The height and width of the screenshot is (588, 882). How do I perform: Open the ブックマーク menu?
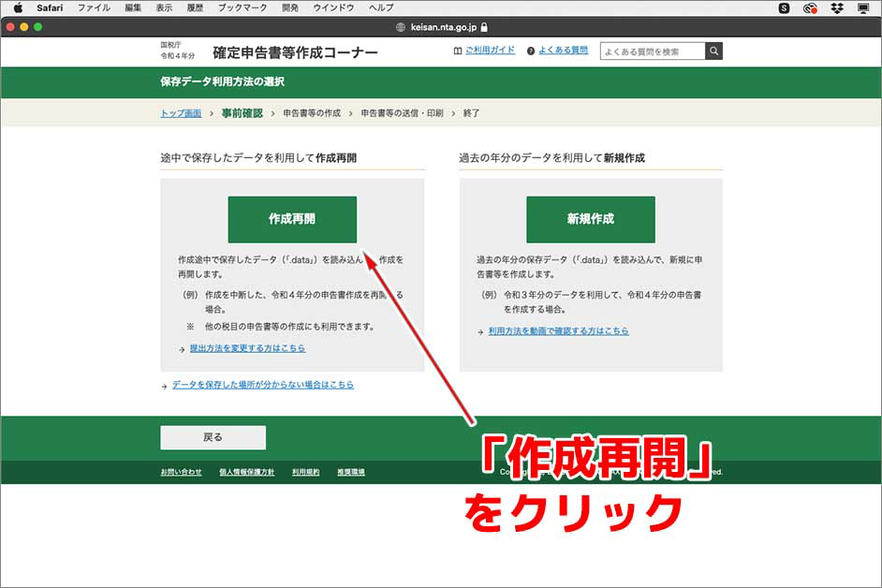(243, 8)
